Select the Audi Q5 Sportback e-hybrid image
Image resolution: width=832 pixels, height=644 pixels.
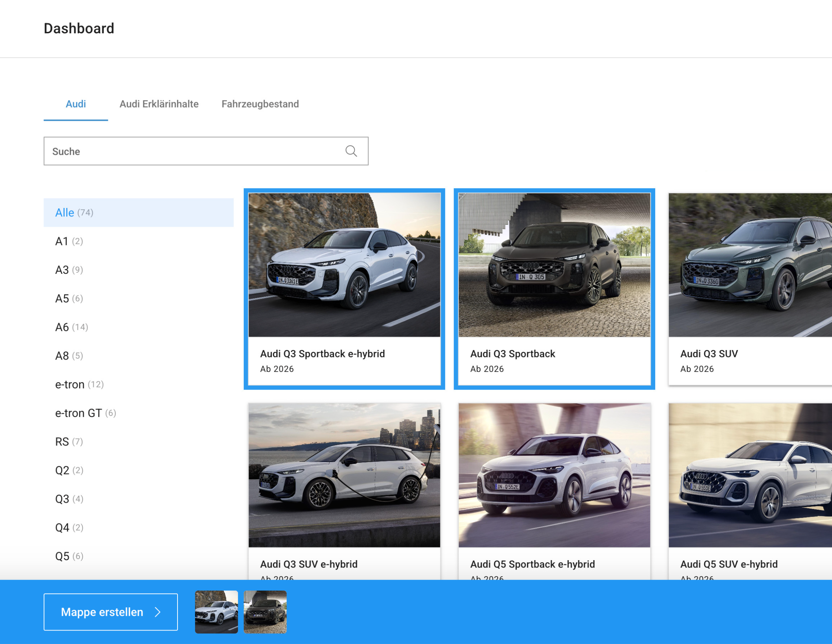(x=554, y=475)
